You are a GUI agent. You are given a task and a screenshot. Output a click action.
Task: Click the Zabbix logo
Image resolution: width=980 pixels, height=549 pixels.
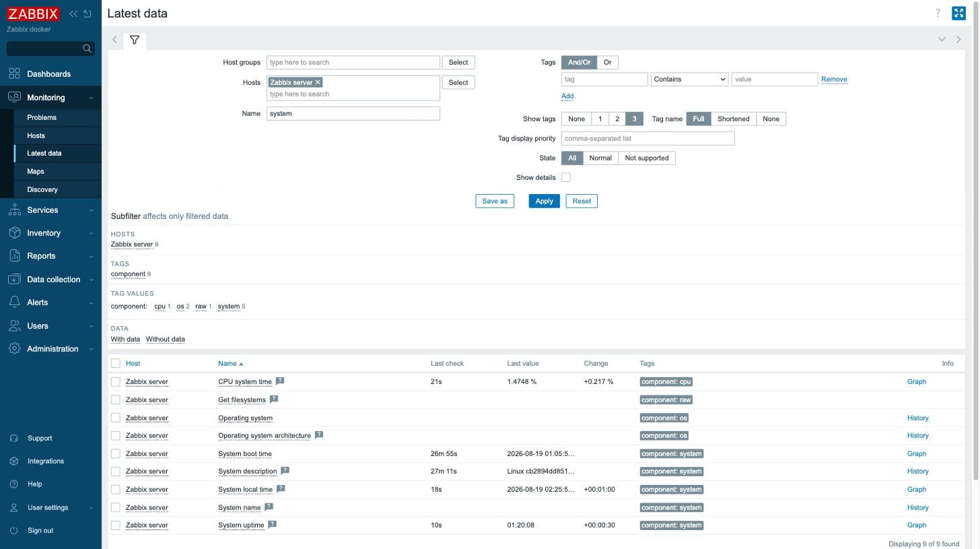33,13
